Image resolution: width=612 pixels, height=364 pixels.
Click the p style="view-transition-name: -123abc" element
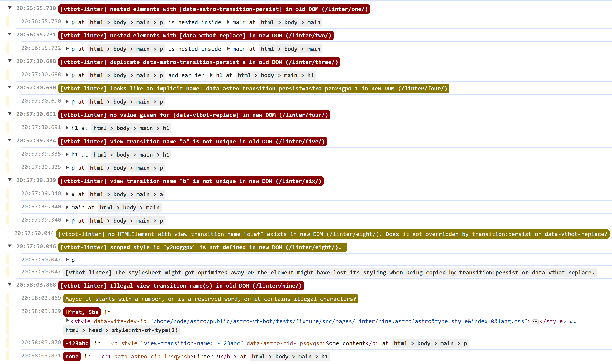(x=245, y=343)
